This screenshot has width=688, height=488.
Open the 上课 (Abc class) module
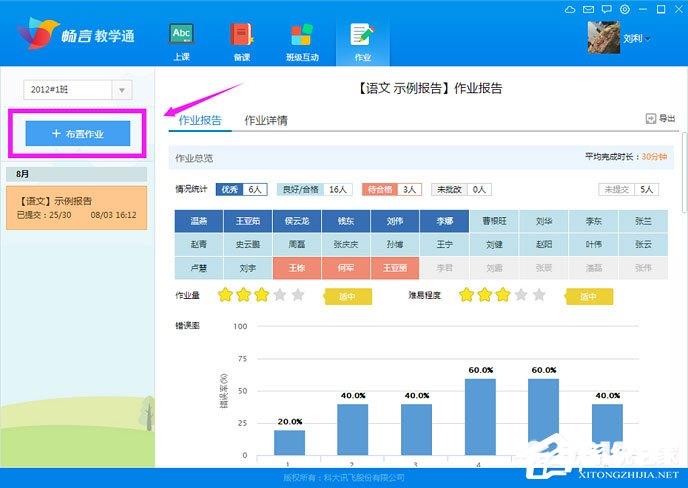click(182, 42)
